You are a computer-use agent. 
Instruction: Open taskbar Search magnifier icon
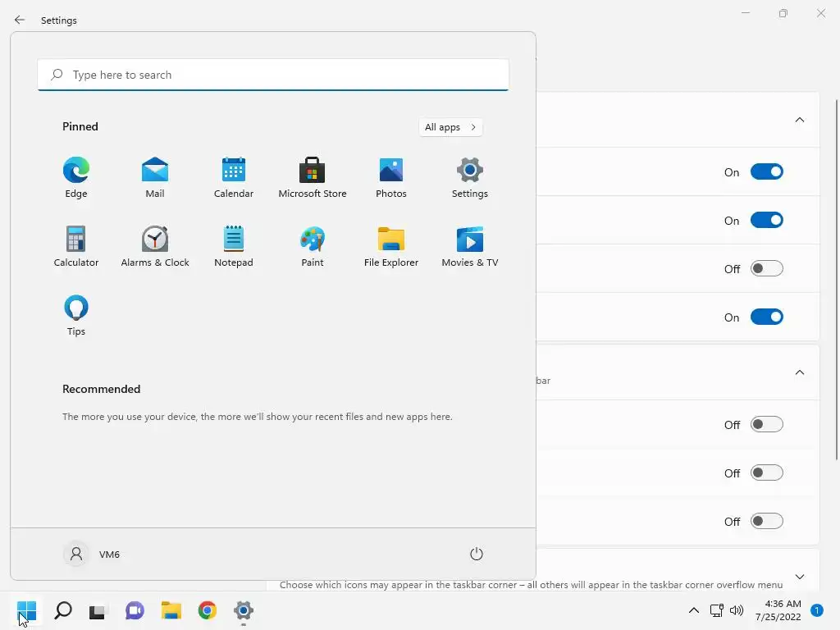pos(63,610)
